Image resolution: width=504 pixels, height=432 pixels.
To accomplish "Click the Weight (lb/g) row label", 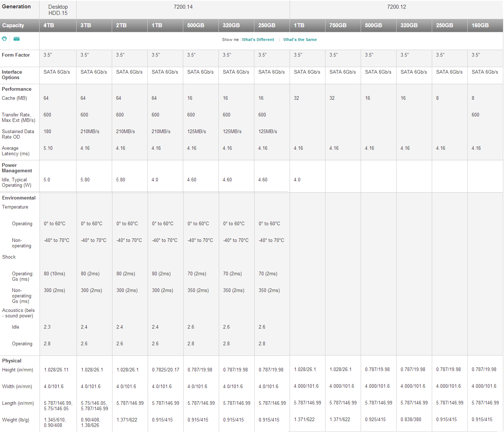I will click(16, 420).
